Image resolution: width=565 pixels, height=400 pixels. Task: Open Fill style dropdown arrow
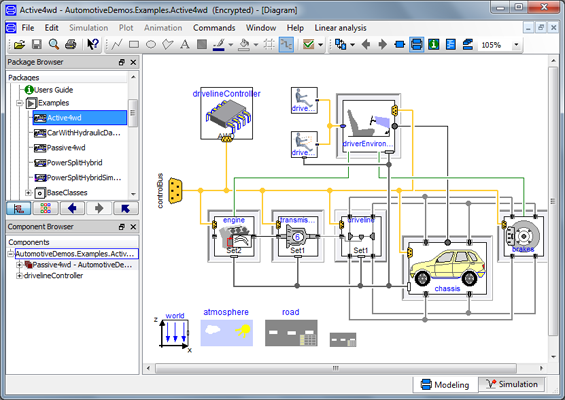pos(256,45)
